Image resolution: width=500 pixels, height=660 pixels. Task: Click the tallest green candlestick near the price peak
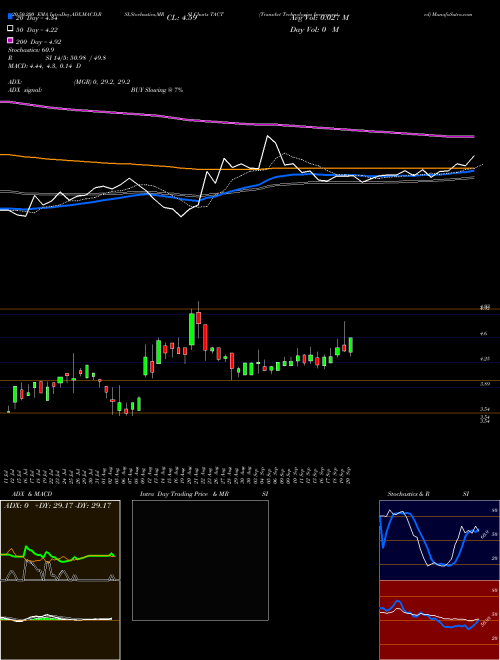pos(192,329)
